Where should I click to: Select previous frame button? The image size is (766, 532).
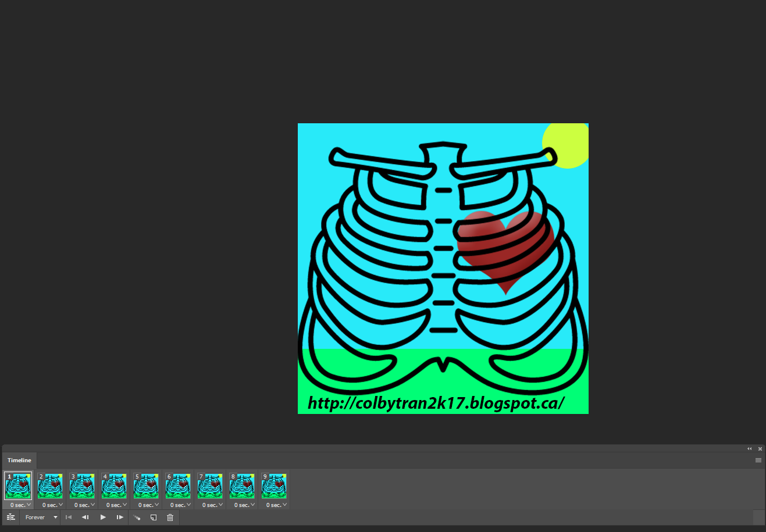coord(85,517)
